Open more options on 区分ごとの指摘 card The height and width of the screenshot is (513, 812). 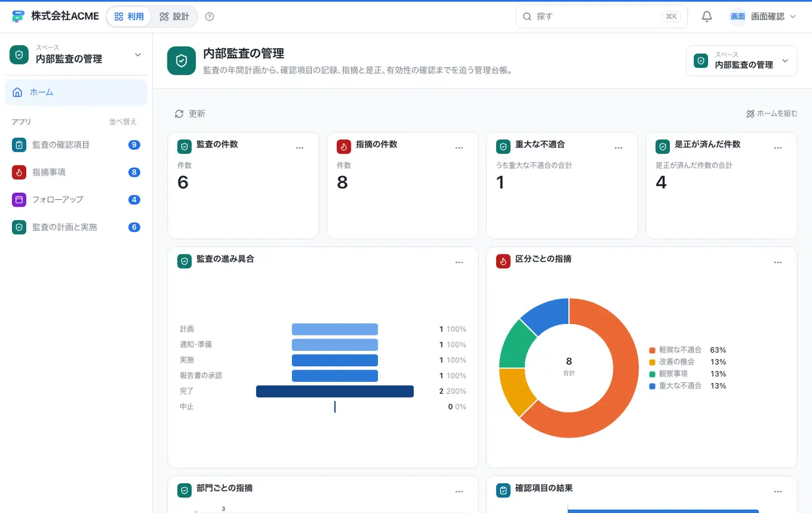tap(778, 263)
